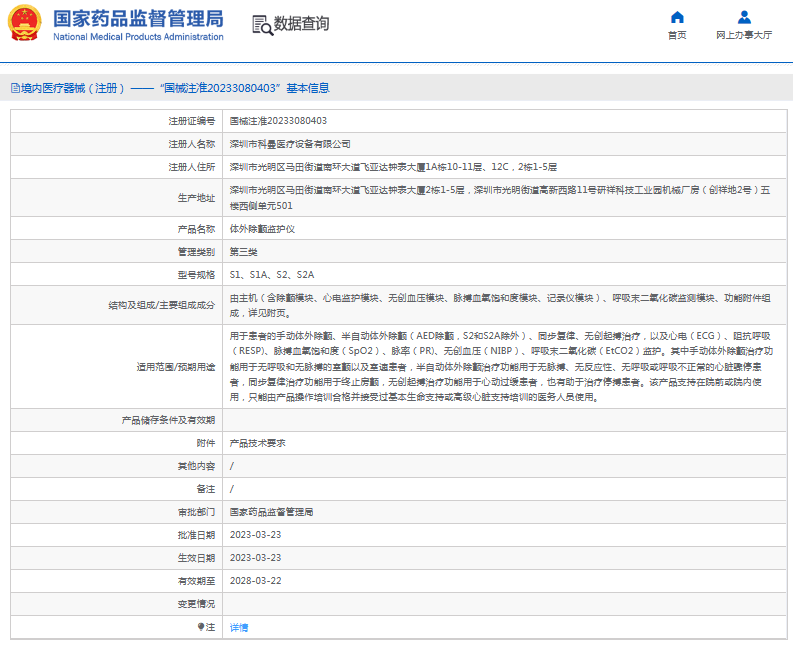Image resolution: width=793 pixels, height=646 pixels.
Task: Click 国家药品监督管理局 site title
Action: point(138,19)
